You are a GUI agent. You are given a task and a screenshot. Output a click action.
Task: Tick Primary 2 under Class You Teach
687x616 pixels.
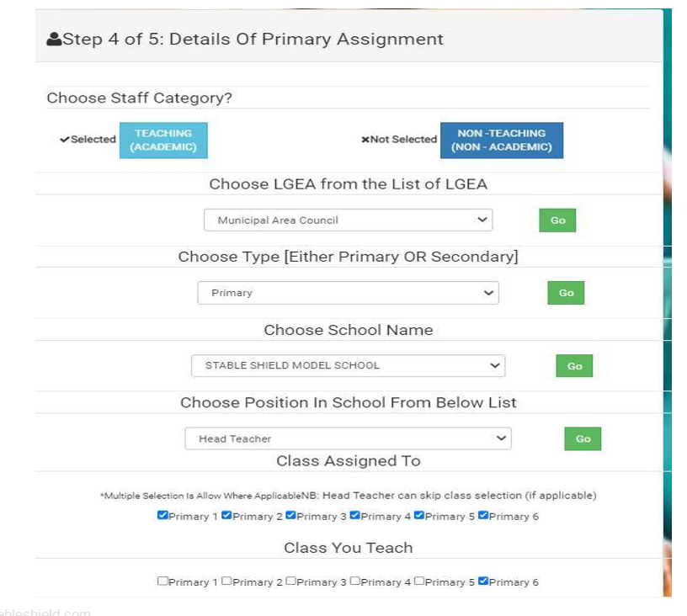pyautogui.click(x=226, y=581)
